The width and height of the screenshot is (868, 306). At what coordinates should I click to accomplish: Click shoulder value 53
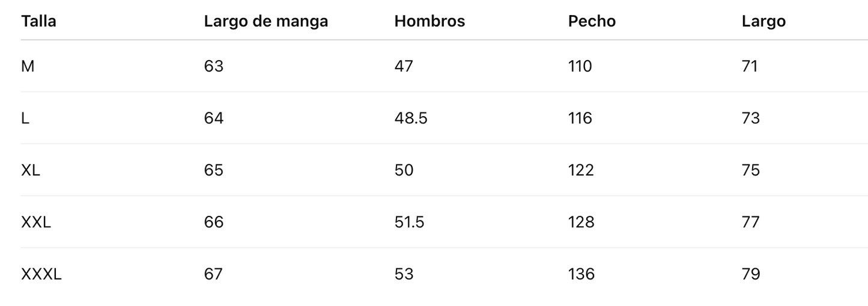404,275
